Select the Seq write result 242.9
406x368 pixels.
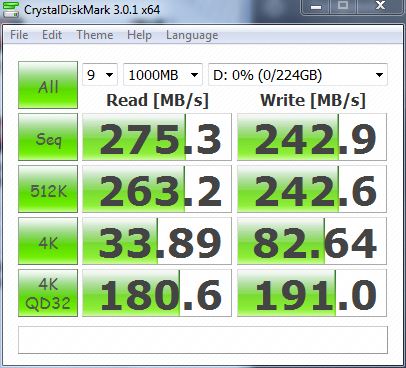click(312, 137)
